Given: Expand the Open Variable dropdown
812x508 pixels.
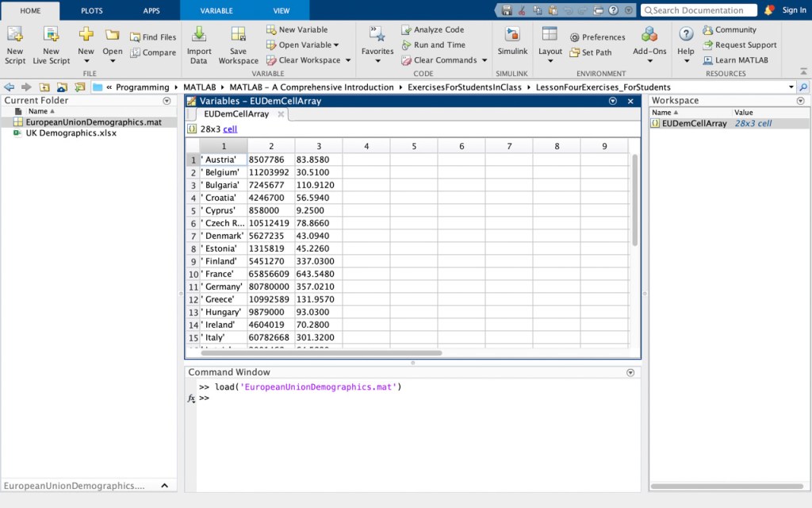Looking at the screenshot, I should click(336, 45).
